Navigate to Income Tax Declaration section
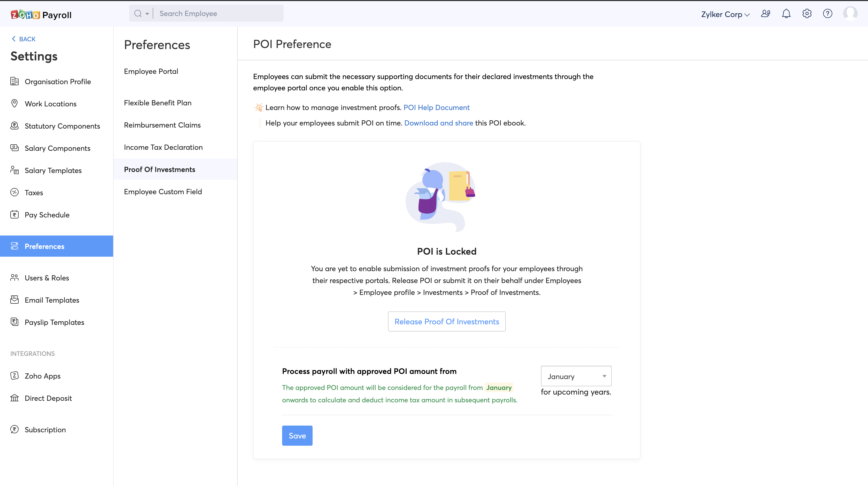Image resolution: width=868 pixels, height=486 pixels. 163,147
